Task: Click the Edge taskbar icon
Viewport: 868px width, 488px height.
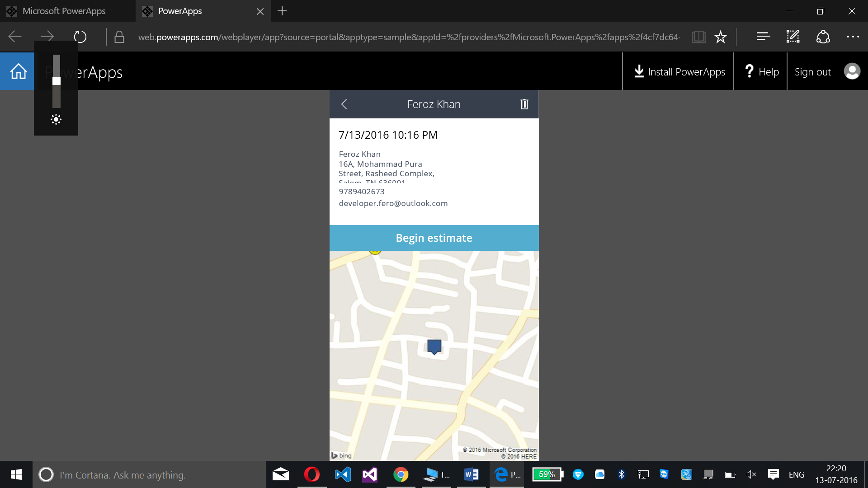Action: [506, 474]
